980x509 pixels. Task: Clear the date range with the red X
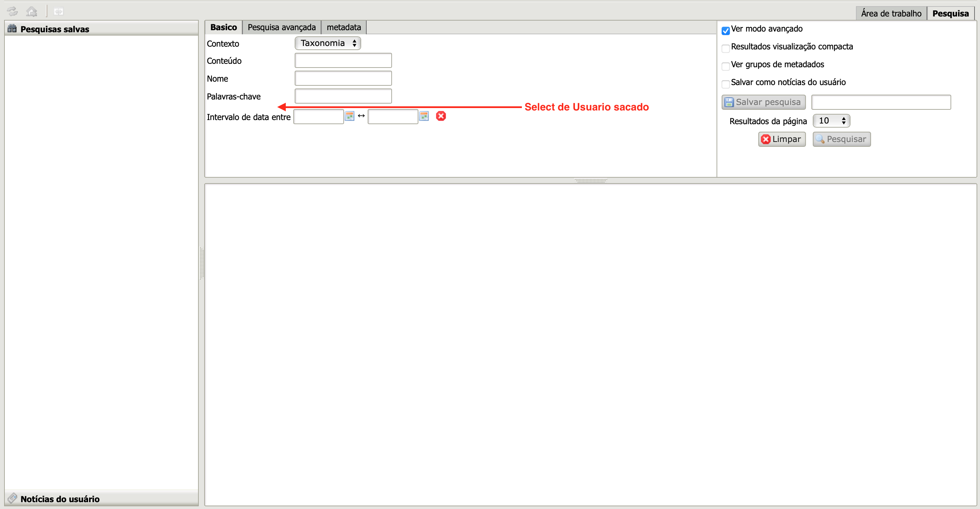point(441,116)
